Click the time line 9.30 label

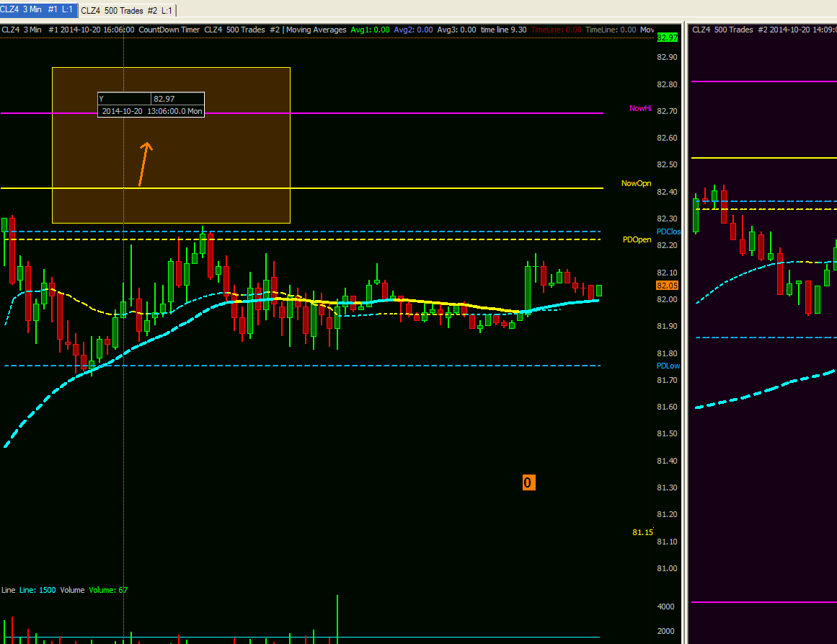point(503,30)
